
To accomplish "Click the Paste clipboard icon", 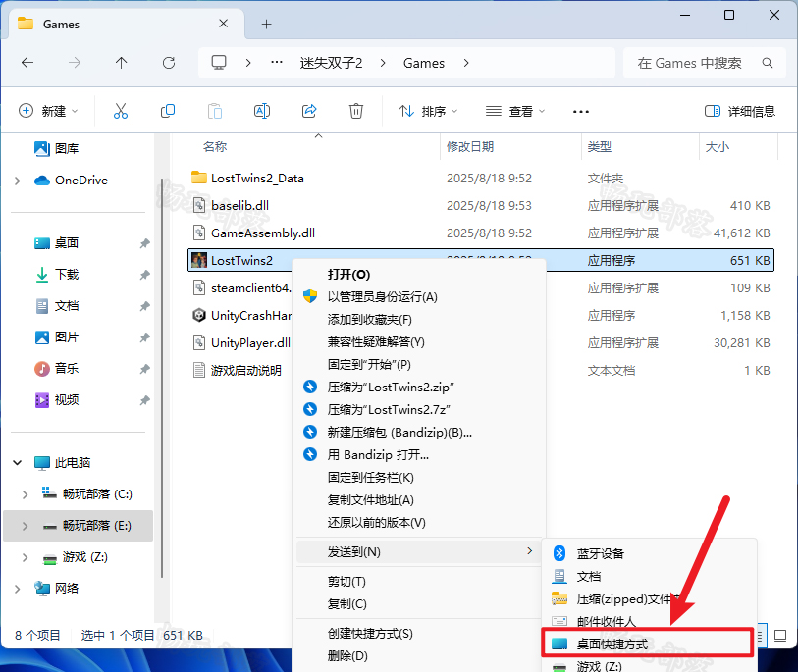I will pyautogui.click(x=215, y=111).
